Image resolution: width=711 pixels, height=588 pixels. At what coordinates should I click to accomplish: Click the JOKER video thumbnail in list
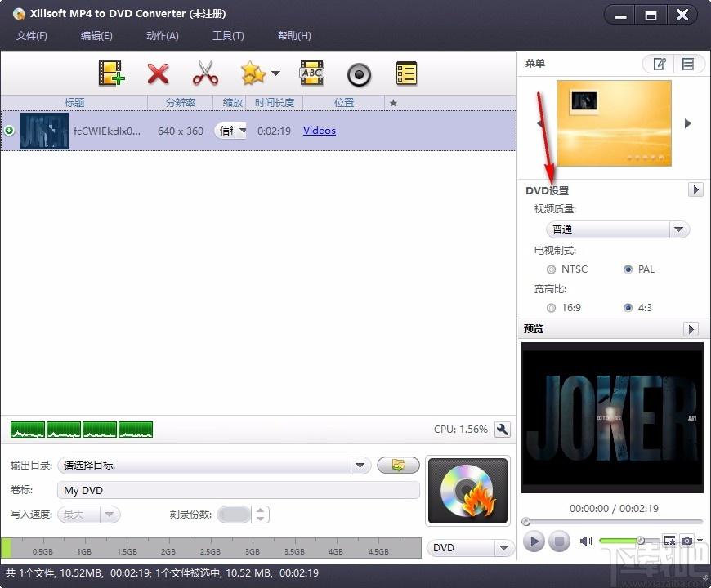[44, 131]
